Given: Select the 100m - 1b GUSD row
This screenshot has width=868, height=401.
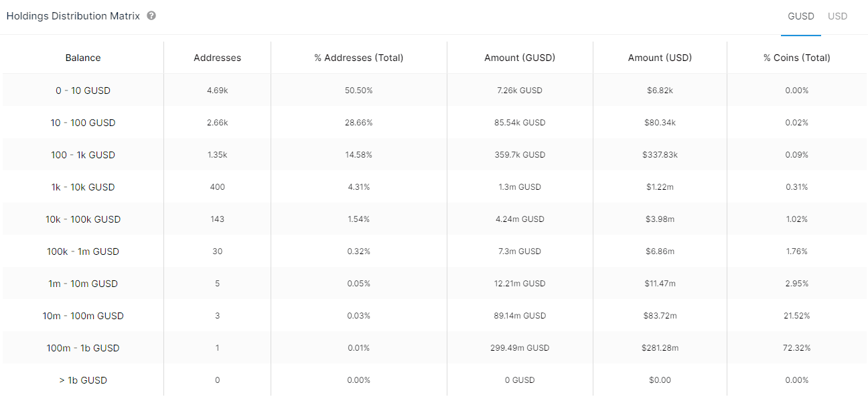Looking at the screenshot, I should [x=83, y=348].
